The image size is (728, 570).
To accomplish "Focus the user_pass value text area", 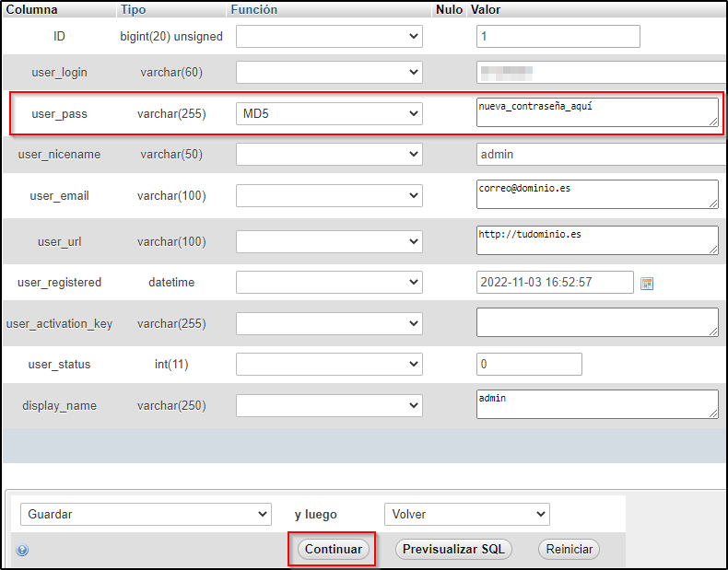I will (596, 112).
